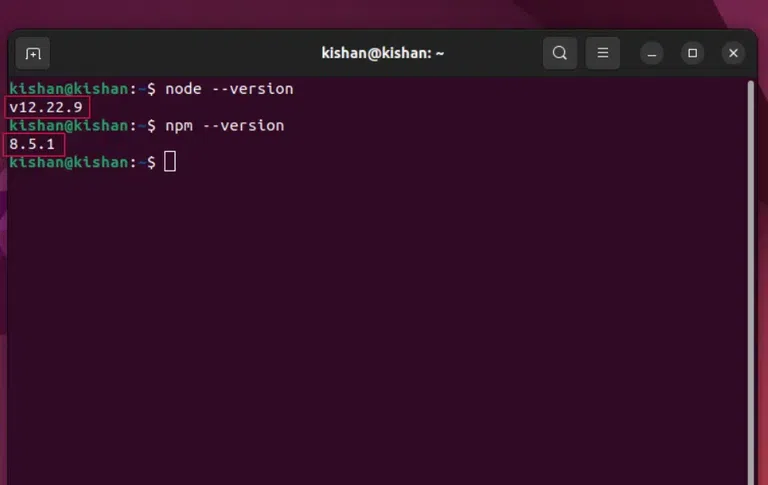The width and height of the screenshot is (768, 485).
Task: Open a new terminal tab
Action: [33, 53]
